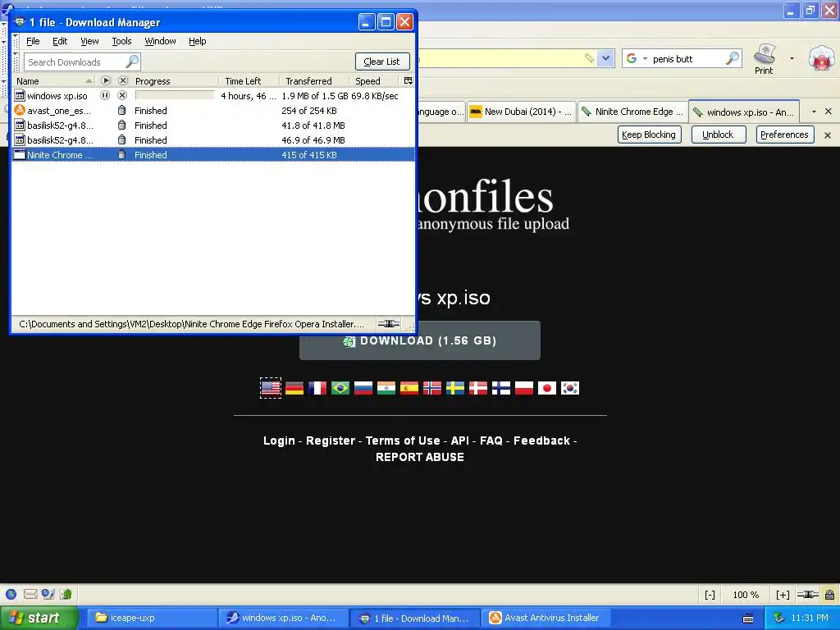Open the Register link
Screen dimensions: 840x630
[331, 441]
